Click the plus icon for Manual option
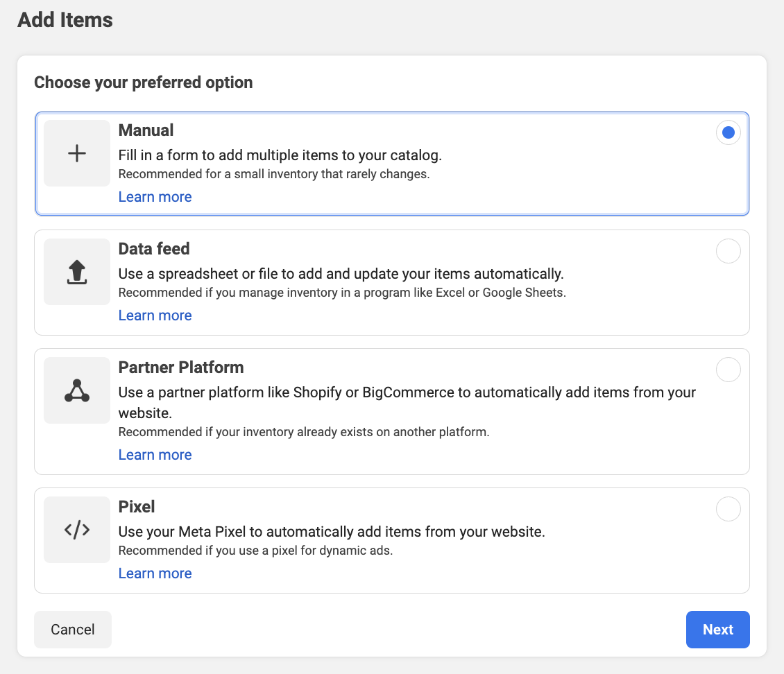 tap(77, 153)
